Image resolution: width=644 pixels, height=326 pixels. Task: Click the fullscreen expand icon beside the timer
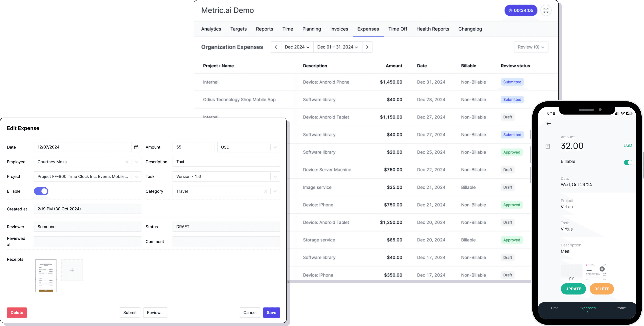546,10
